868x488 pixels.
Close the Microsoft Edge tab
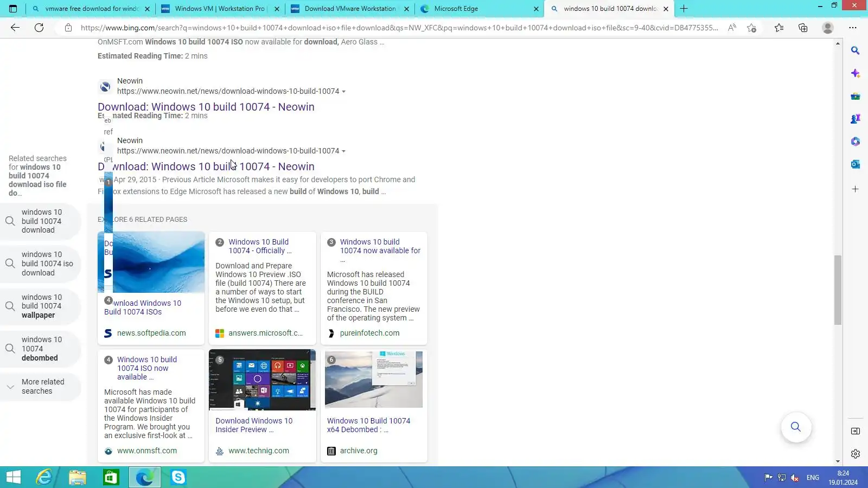[x=536, y=9]
